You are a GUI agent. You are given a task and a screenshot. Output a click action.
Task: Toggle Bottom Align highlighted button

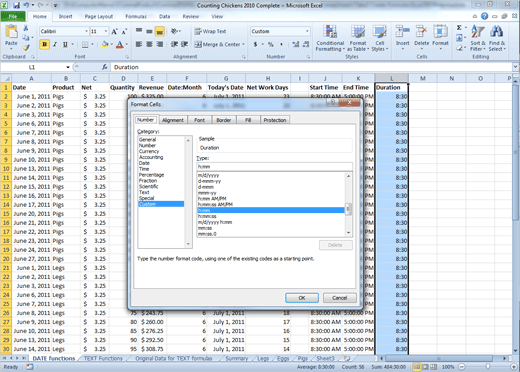(x=160, y=32)
